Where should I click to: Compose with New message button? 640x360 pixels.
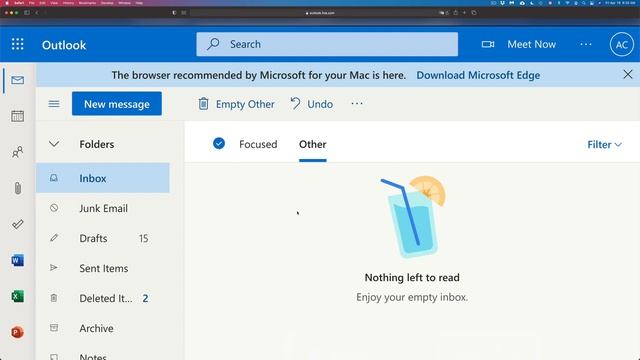pos(117,104)
